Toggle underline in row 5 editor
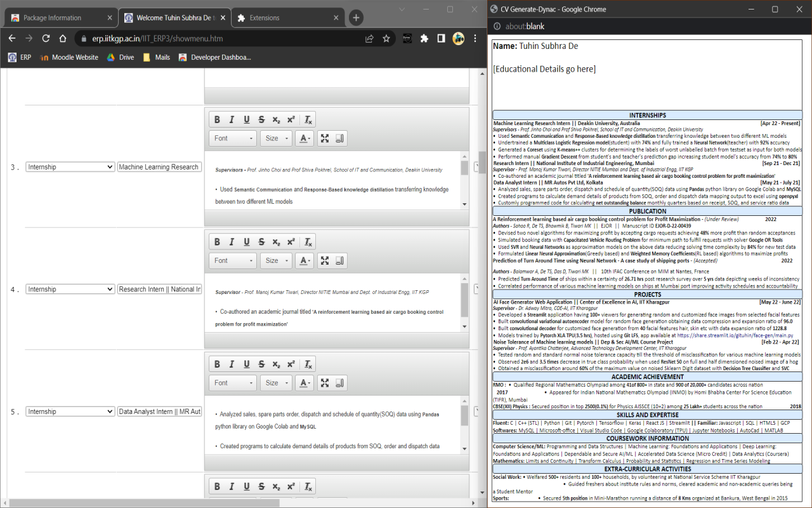Image resolution: width=812 pixels, height=508 pixels. [247, 364]
